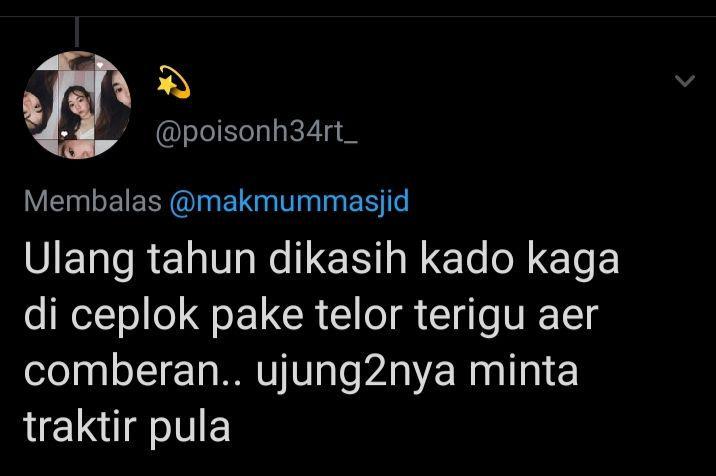
Task: Open the @poisonh34rt_ handle profile
Action: [x=257, y=133]
